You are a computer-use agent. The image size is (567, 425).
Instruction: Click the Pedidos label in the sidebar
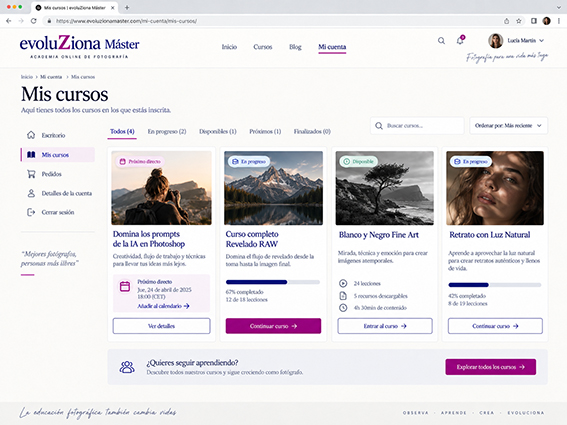(51, 174)
